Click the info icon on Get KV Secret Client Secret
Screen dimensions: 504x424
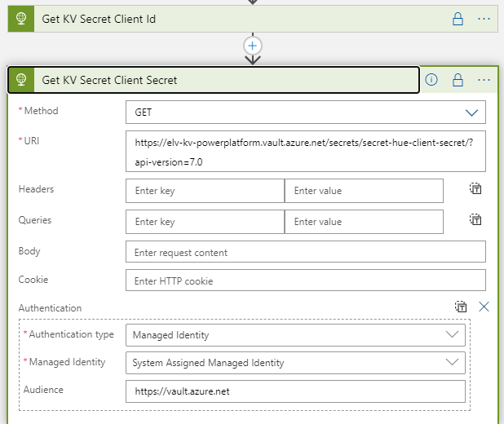431,79
